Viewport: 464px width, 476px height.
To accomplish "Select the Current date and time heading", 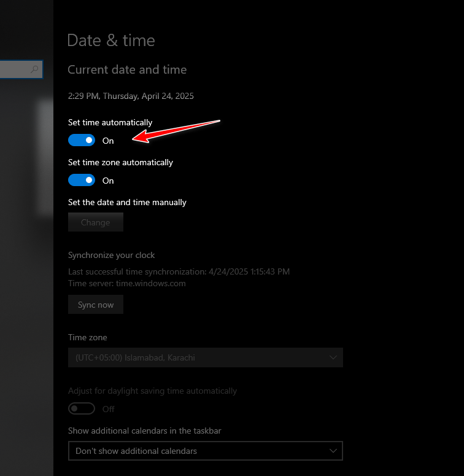I will click(127, 70).
